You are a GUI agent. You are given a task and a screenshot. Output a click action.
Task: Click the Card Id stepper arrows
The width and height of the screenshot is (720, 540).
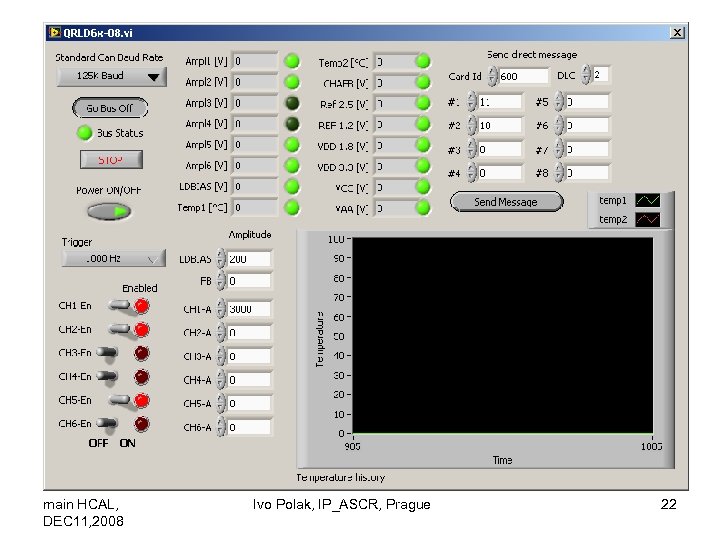493,76
